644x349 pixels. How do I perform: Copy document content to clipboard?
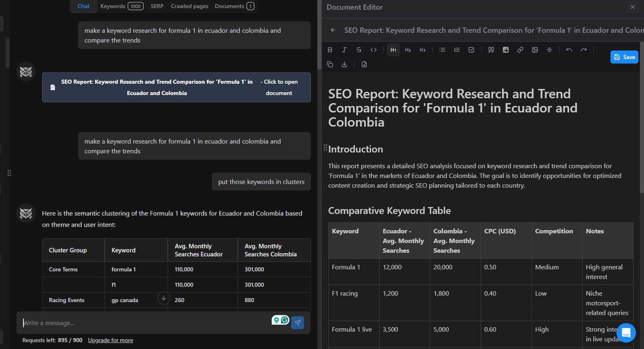330,64
